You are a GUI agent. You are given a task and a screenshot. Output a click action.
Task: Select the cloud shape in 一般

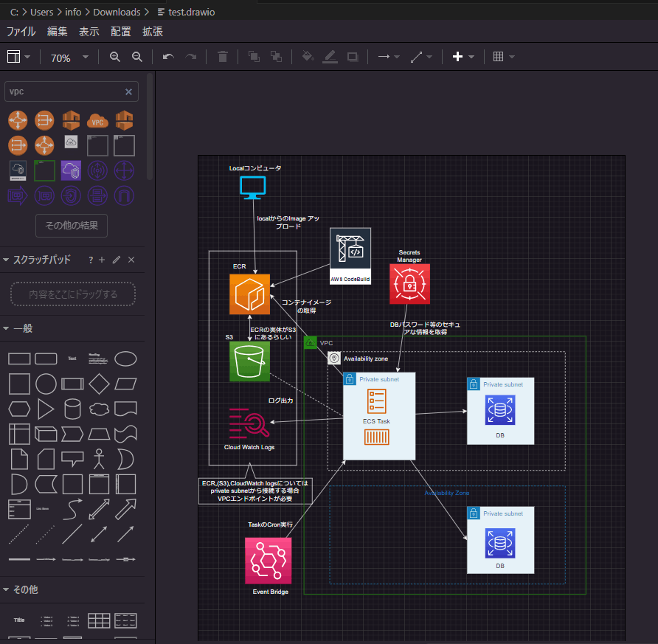(x=99, y=409)
